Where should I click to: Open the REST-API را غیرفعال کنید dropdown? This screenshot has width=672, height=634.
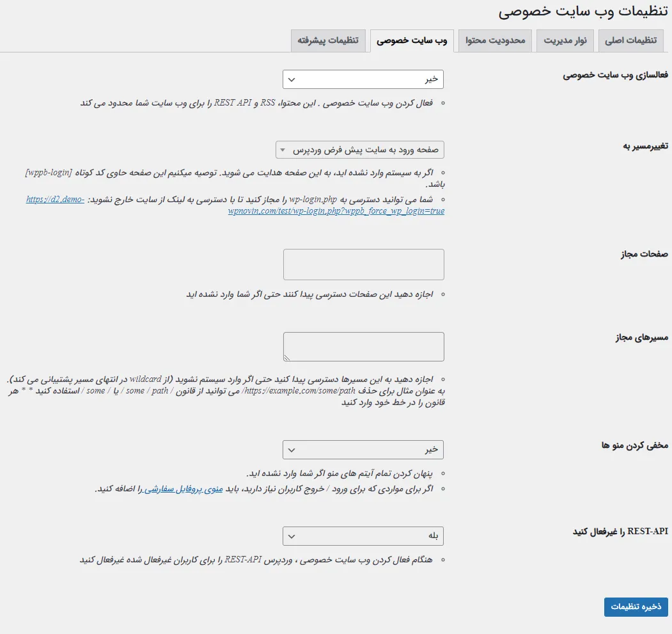[363, 536]
